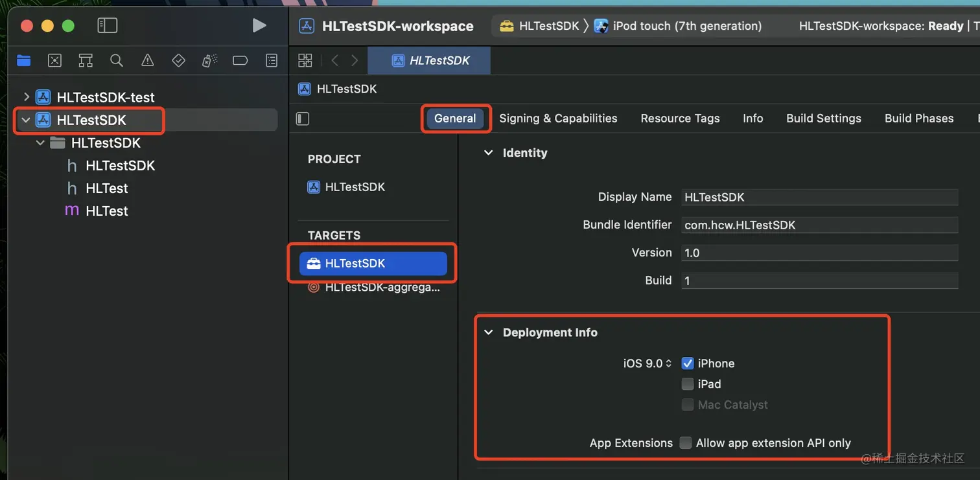Open the Project navigator folder icon
This screenshot has height=480, width=980.
tap(24, 61)
